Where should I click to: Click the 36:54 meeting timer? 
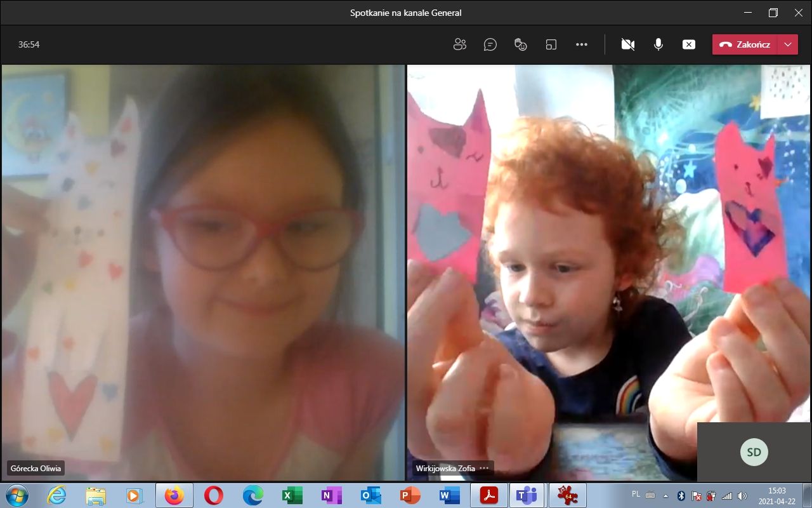pos(29,44)
